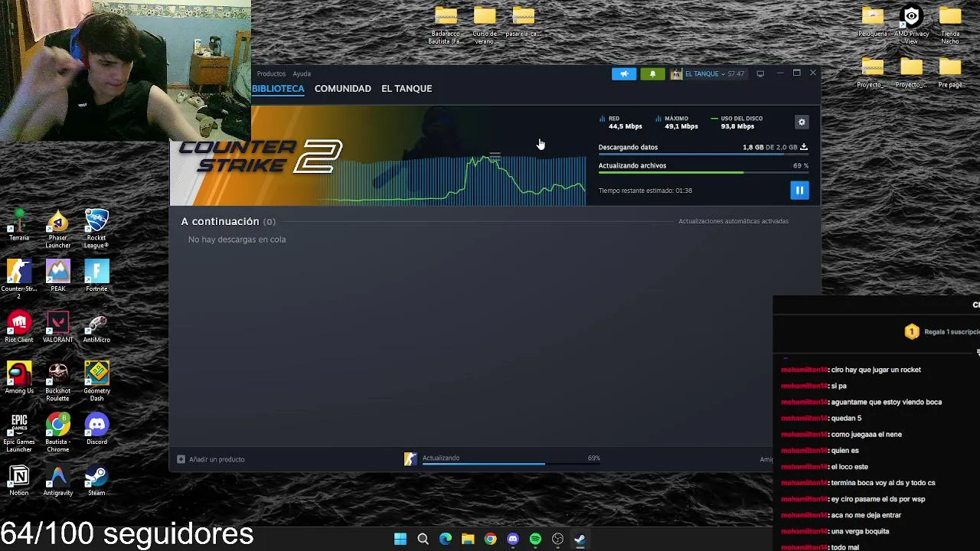Click Counter-Strike icon in bottom status bar
980x551 pixels.
tap(410, 459)
